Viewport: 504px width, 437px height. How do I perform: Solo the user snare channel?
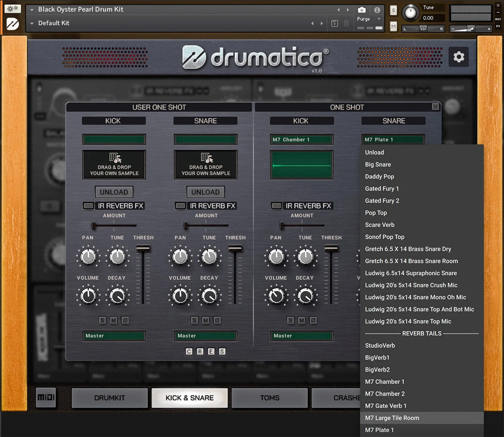(194, 320)
